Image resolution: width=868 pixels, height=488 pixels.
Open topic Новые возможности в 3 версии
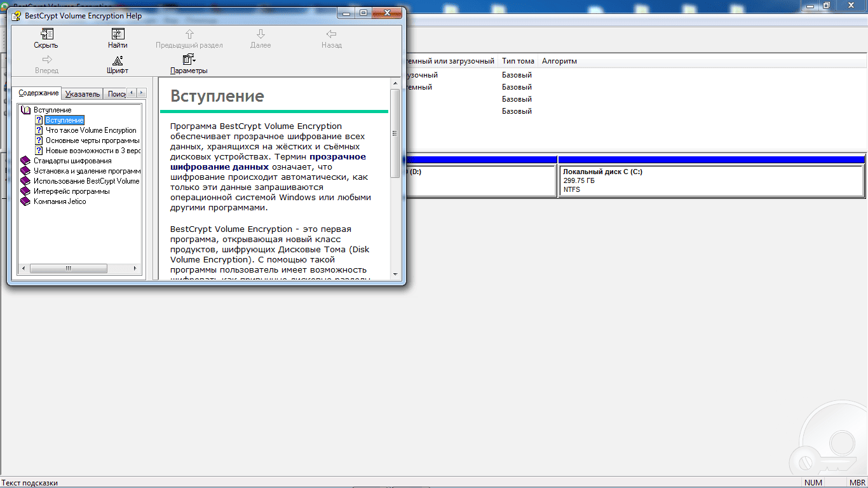(93, 151)
